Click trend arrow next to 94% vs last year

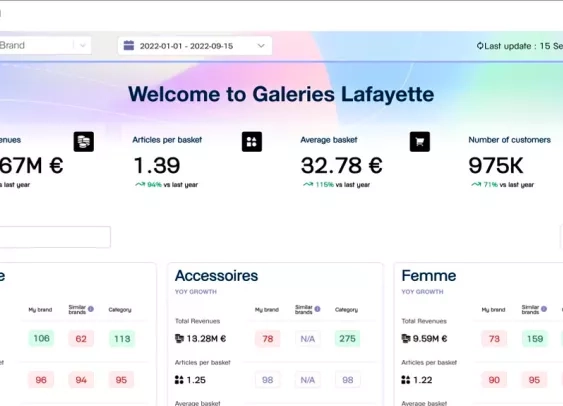pos(140,185)
